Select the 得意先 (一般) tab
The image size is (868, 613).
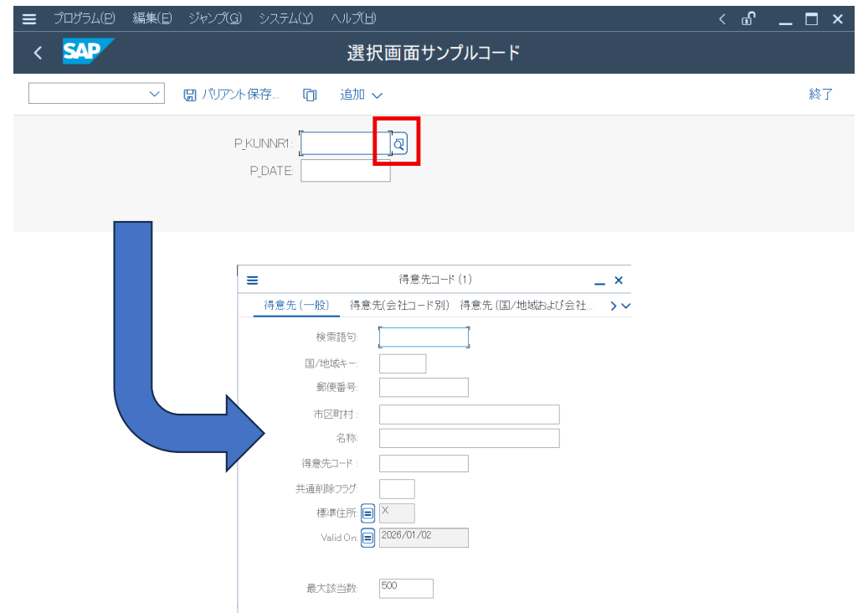click(296, 305)
